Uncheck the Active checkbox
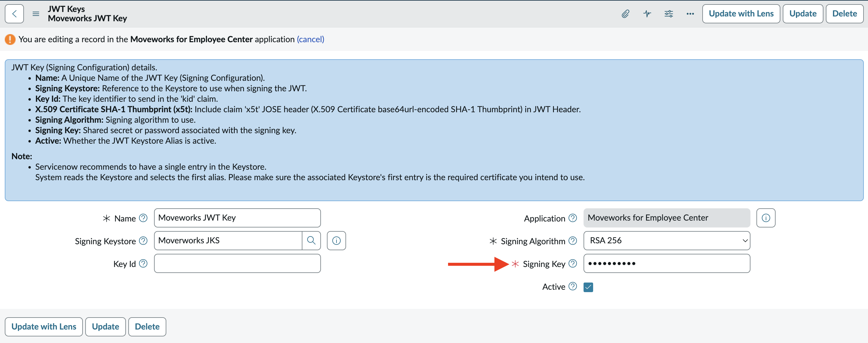This screenshot has height=343, width=868. coord(588,287)
